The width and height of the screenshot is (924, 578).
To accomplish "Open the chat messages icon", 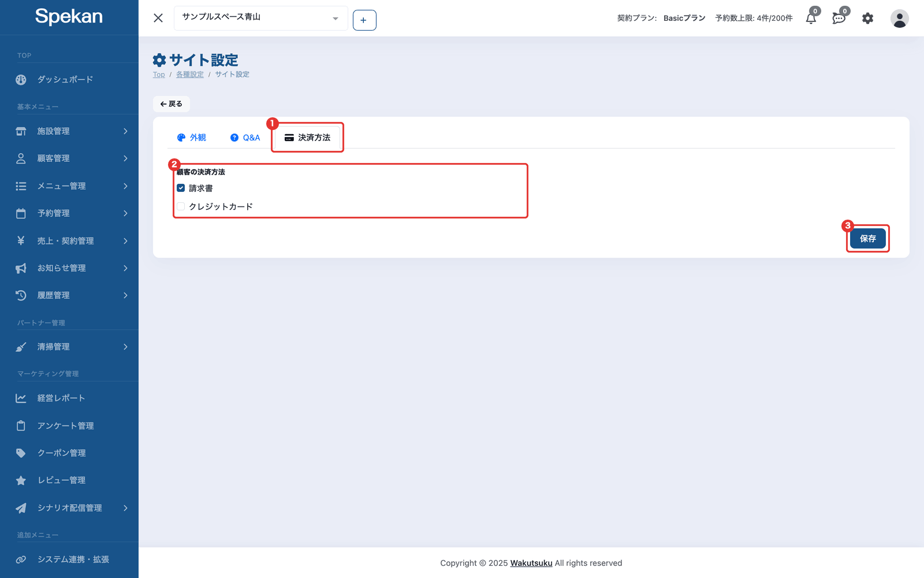I will pos(839,18).
